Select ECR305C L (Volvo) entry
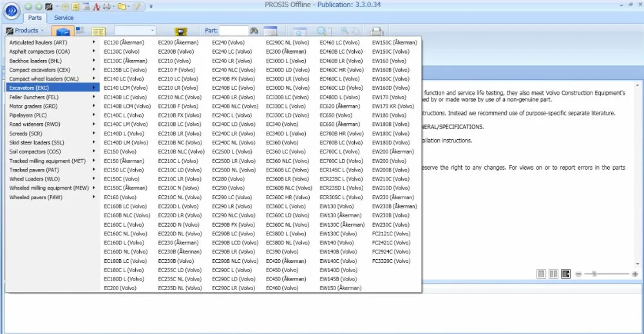Viewport: 644px width, 334px height. point(341,197)
